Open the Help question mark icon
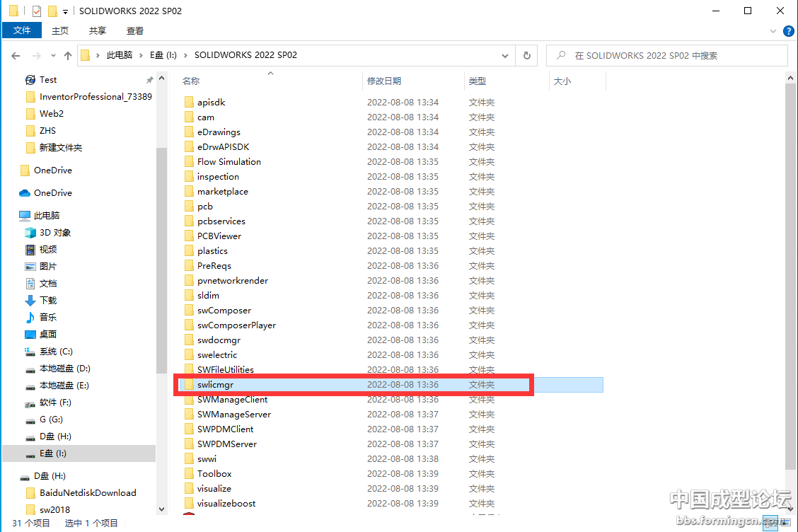This screenshot has height=532, width=798. coord(787,31)
